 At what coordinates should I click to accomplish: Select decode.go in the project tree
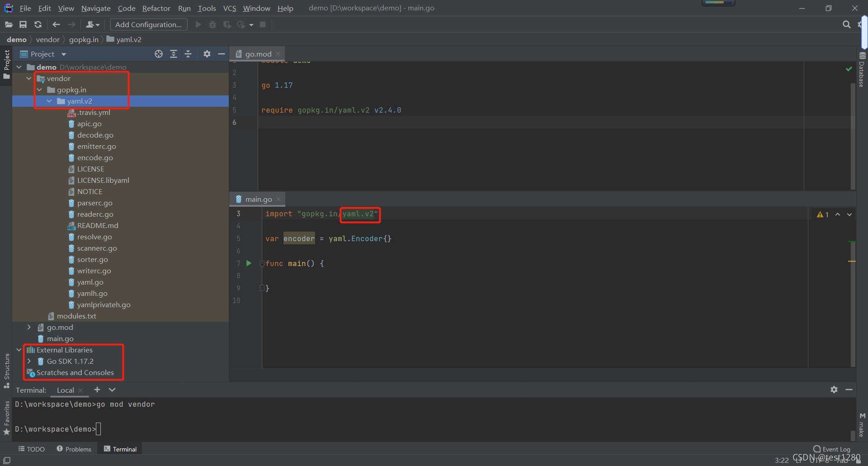95,135
